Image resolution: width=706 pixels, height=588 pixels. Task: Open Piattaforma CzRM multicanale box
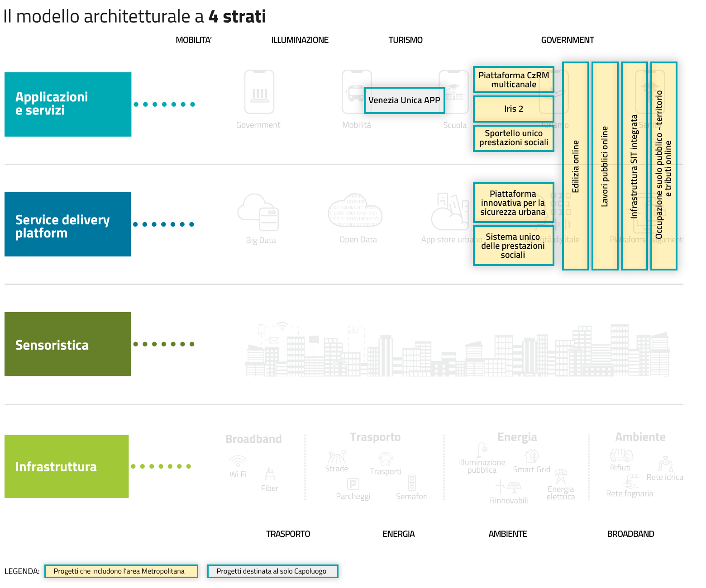514,80
